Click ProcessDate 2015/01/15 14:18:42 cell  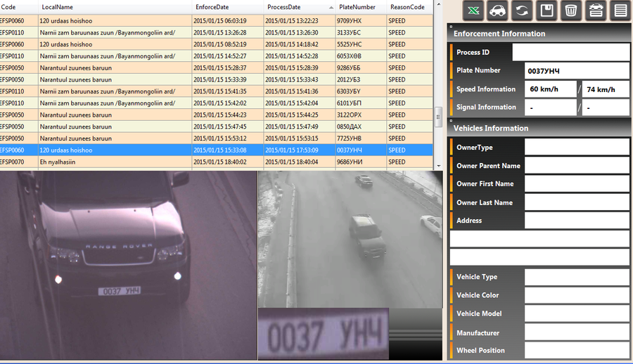point(300,44)
